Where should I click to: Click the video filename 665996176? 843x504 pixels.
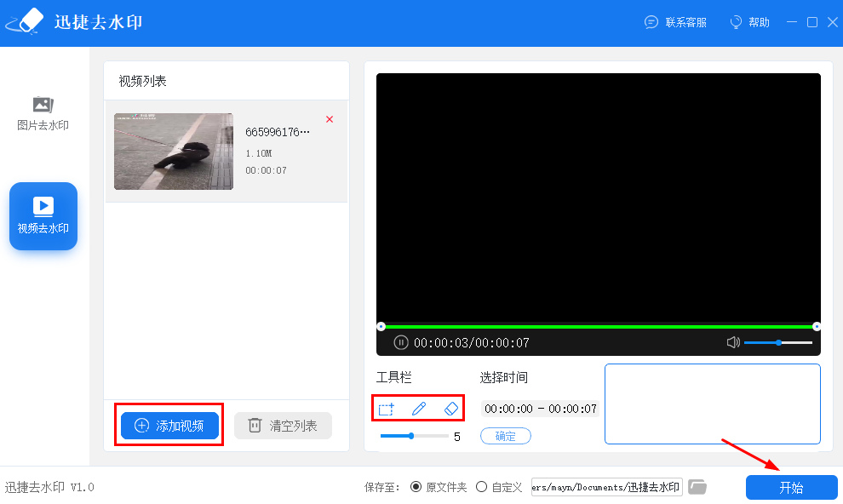[278, 132]
